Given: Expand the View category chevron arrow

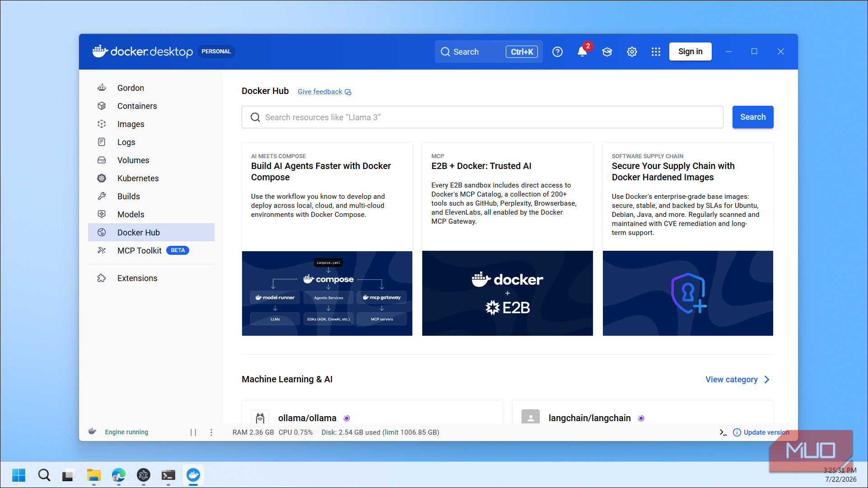Looking at the screenshot, I should [x=767, y=380].
